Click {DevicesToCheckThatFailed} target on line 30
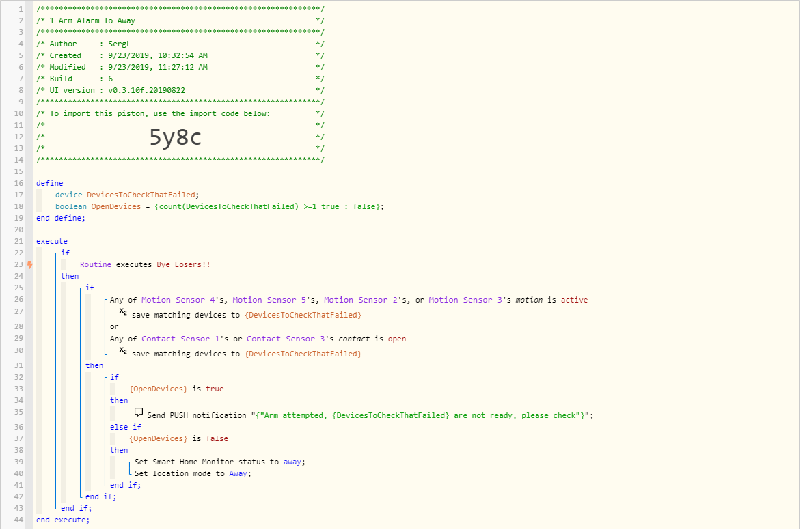This screenshot has height=532, width=805. click(303, 354)
